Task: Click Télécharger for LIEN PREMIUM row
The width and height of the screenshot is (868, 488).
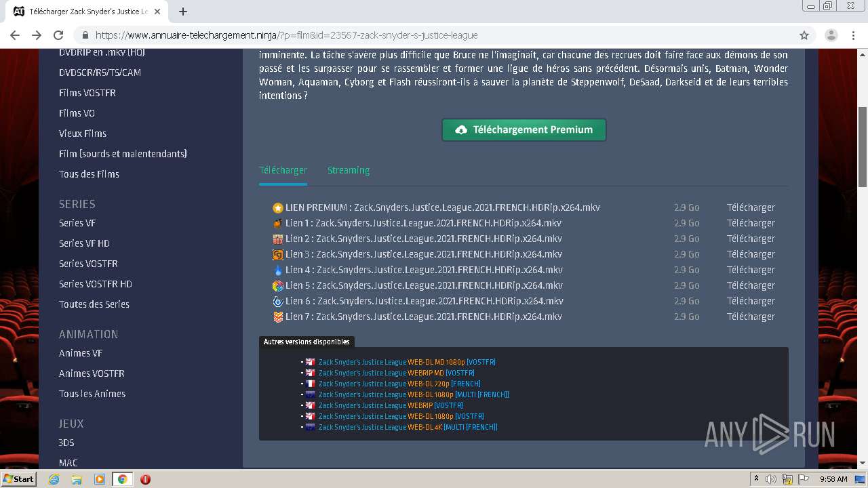Action: click(751, 207)
